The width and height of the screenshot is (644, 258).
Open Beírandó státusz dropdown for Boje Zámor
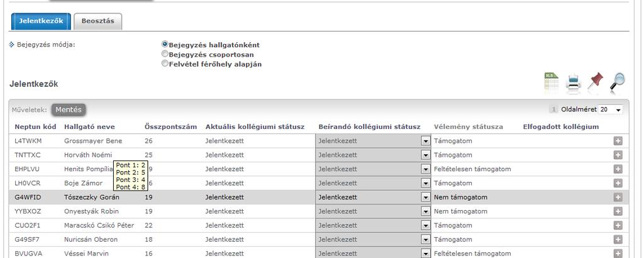tap(426, 183)
